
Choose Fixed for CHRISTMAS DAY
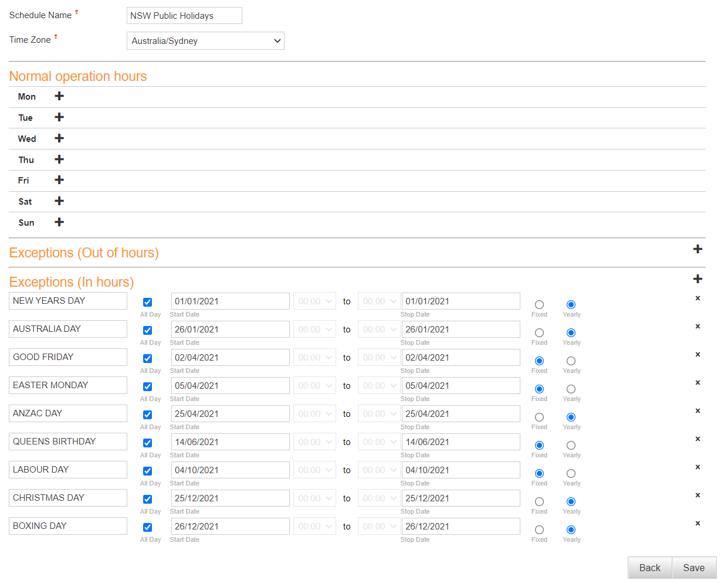tap(539, 502)
